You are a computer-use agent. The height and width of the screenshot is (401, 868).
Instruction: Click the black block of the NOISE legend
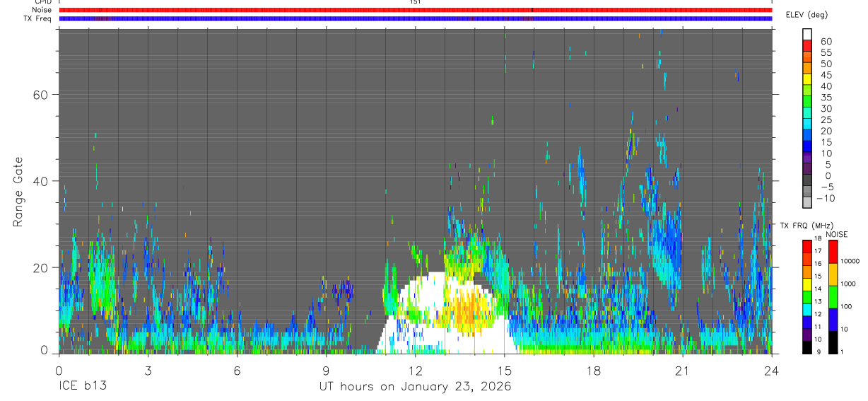[x=833, y=342]
